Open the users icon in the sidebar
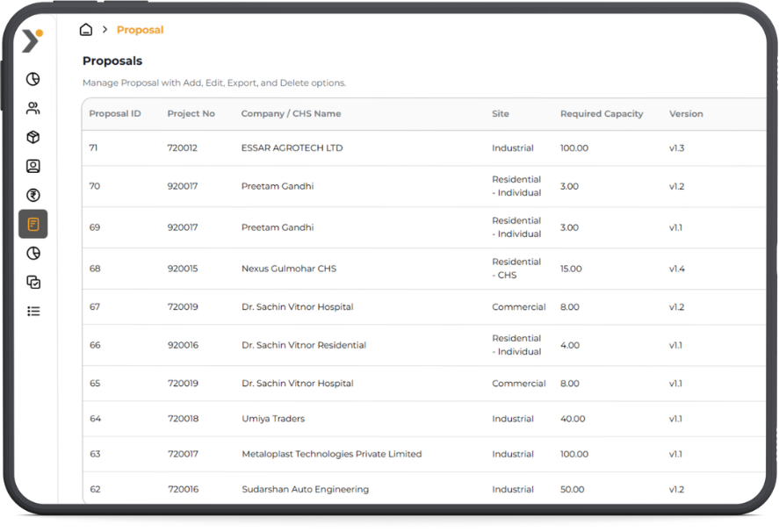 [33, 108]
